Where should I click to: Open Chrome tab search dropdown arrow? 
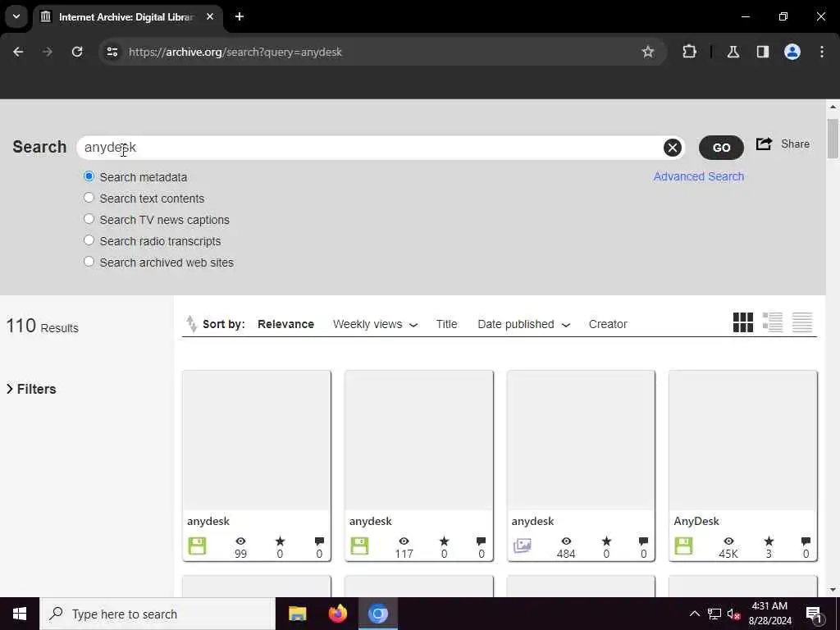[x=16, y=16]
